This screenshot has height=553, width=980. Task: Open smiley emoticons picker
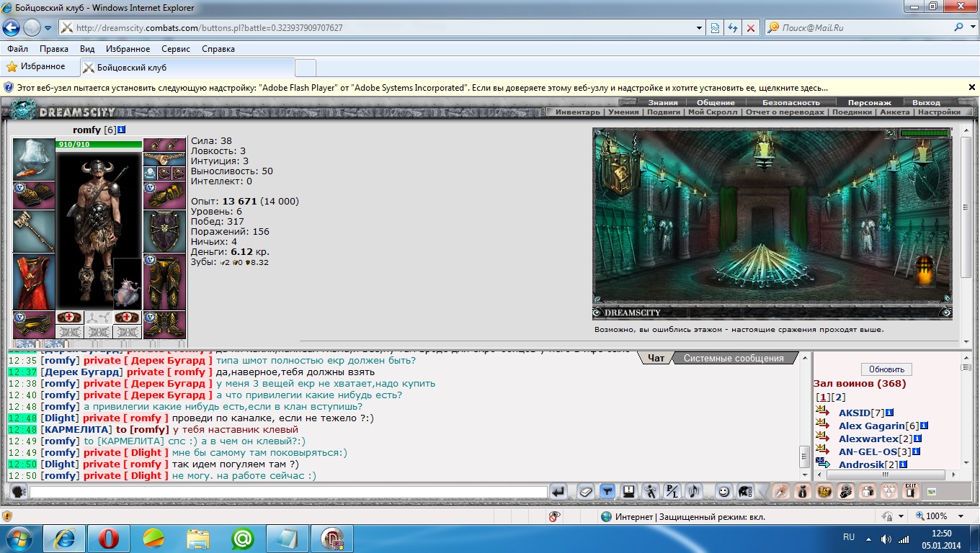[724, 492]
